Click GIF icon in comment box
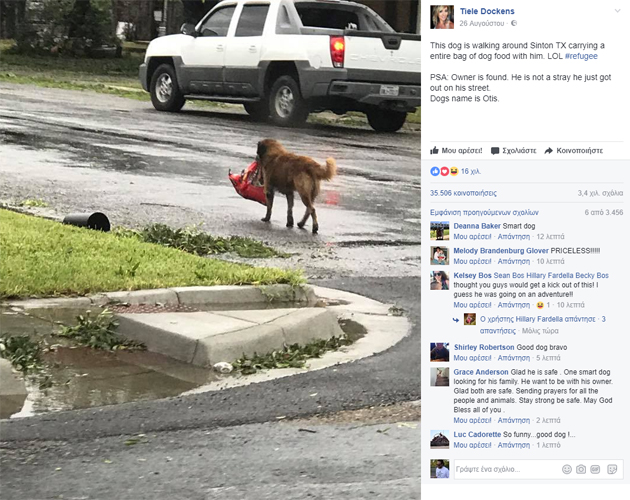630x500 pixels. (595, 469)
